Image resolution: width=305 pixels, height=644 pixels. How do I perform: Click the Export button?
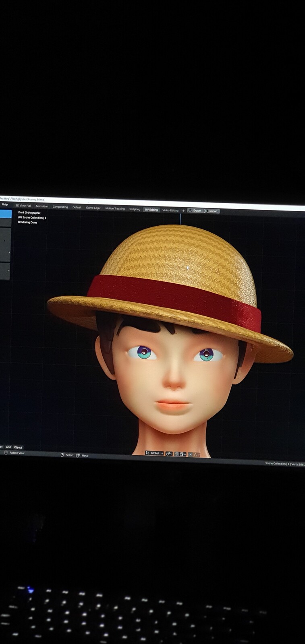(195, 211)
